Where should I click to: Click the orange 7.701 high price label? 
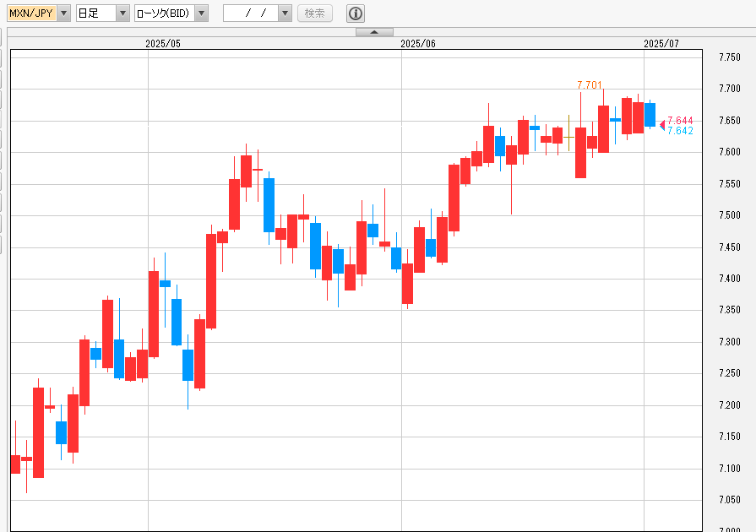pos(590,84)
